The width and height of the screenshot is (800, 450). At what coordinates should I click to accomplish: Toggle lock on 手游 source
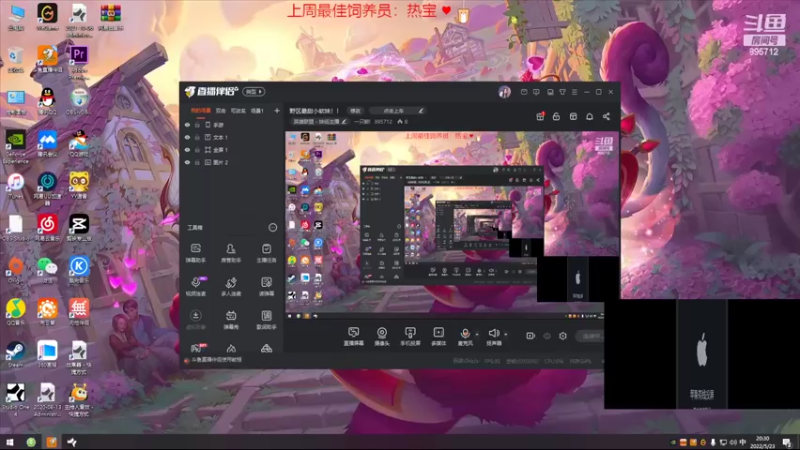(x=197, y=125)
